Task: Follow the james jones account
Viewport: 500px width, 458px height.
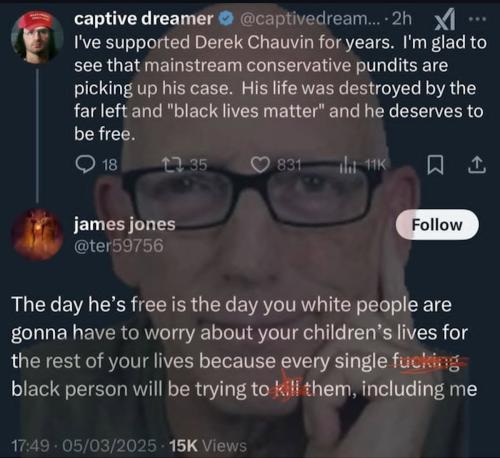Action: pyautogui.click(x=437, y=225)
